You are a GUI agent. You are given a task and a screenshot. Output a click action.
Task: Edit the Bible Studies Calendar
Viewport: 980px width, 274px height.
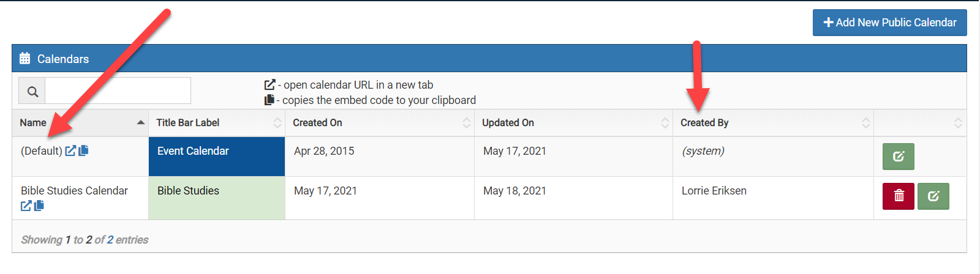coord(933,196)
